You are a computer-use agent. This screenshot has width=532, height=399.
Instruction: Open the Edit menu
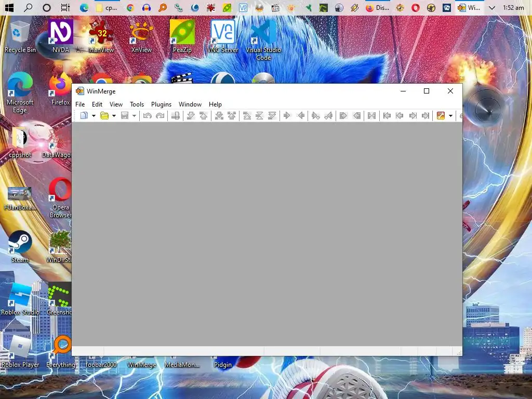[97, 104]
